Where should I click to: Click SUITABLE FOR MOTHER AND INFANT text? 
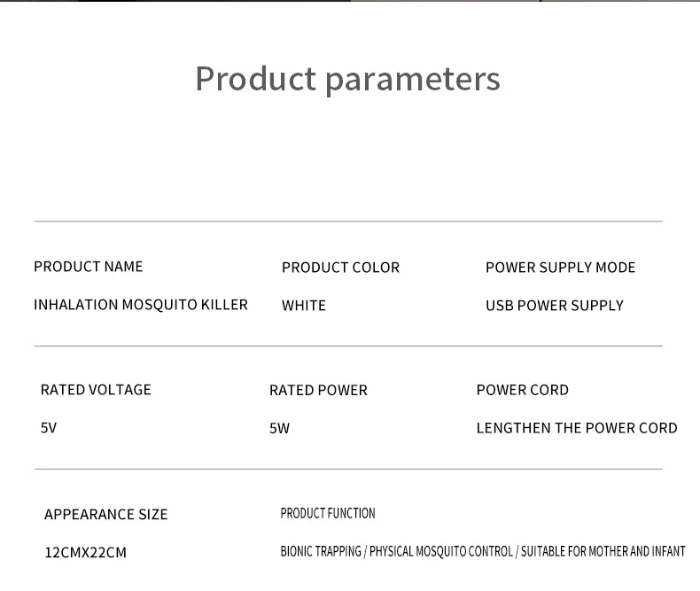[x=603, y=551]
